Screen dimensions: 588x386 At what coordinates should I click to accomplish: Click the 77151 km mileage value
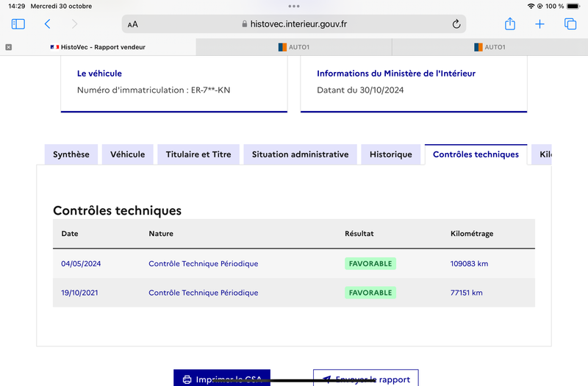467,293
